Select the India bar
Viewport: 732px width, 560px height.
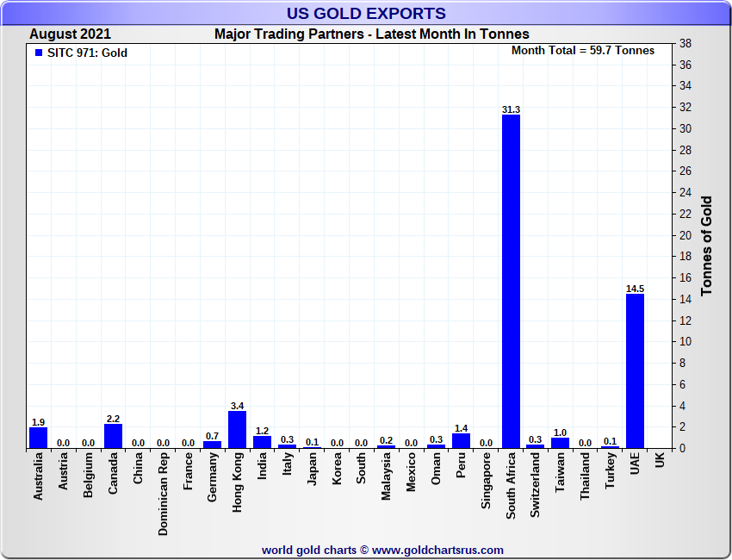[262, 442]
